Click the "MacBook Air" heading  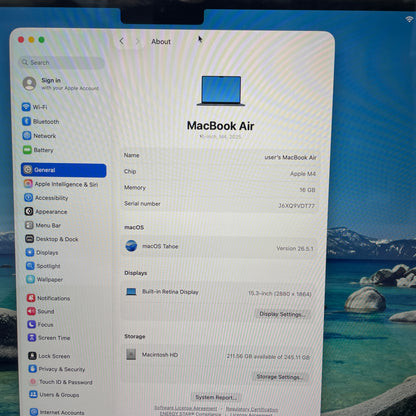point(220,126)
